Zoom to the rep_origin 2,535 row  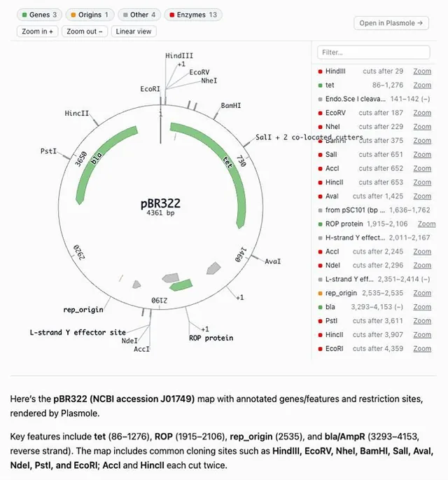(422, 293)
